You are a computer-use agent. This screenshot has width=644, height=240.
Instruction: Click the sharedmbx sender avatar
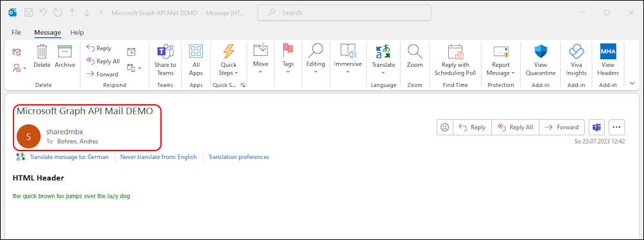coord(28,136)
